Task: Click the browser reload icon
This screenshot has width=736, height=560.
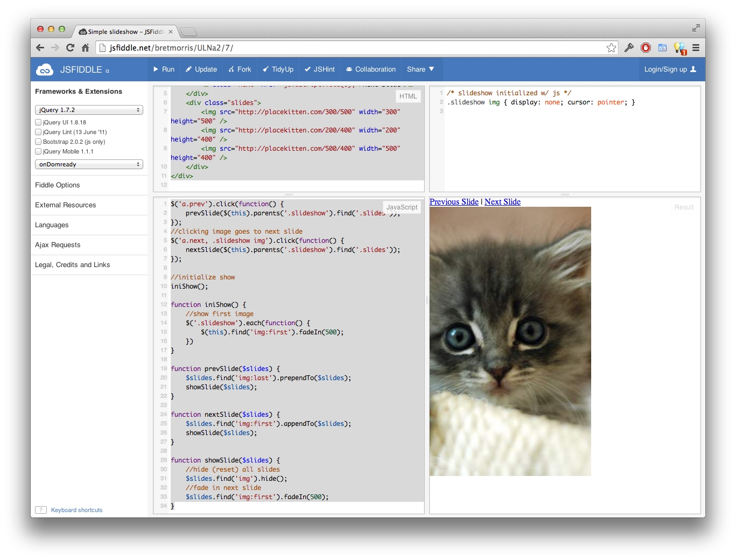Action: (x=70, y=48)
